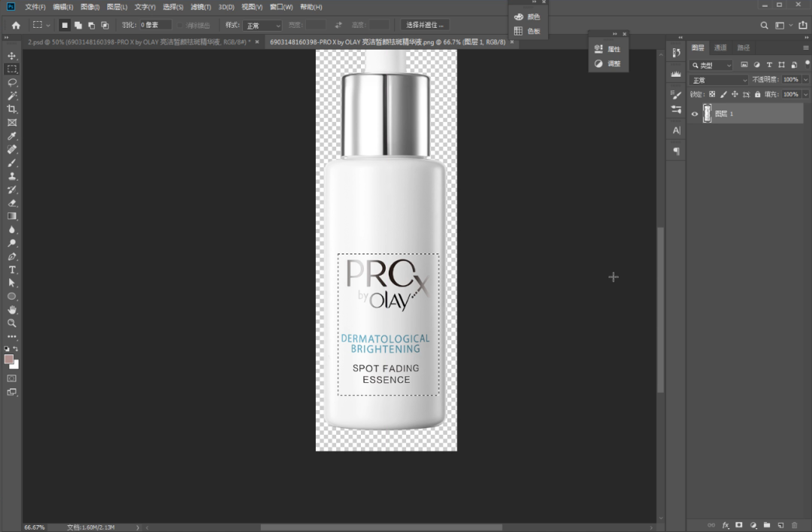Select the Ellipse shape tool
The height and width of the screenshot is (532, 812).
coord(12,296)
